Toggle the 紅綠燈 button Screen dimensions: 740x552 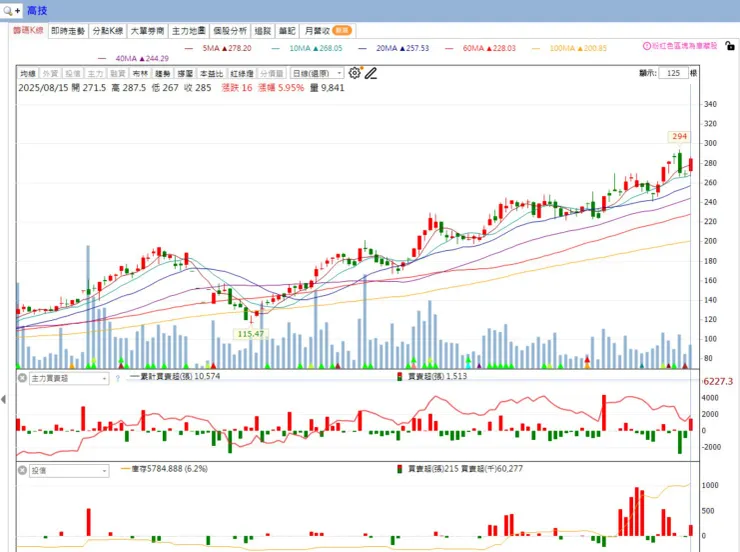(242, 74)
